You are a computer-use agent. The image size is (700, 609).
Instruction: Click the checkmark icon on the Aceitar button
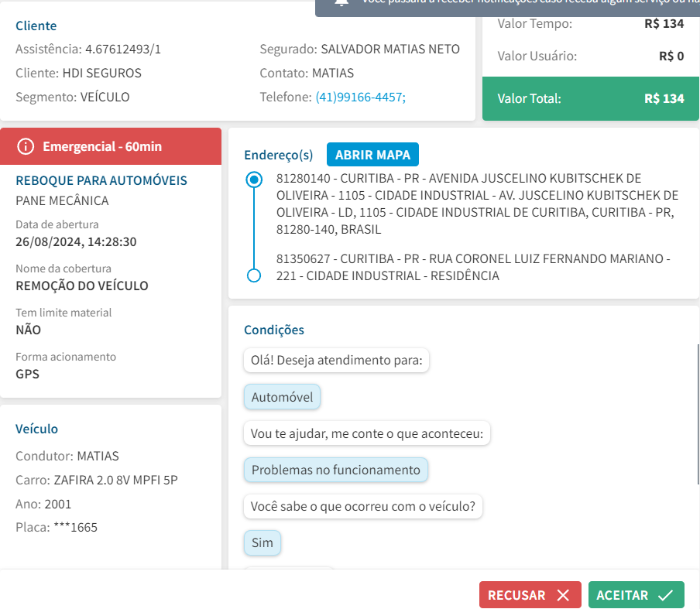pos(665,595)
